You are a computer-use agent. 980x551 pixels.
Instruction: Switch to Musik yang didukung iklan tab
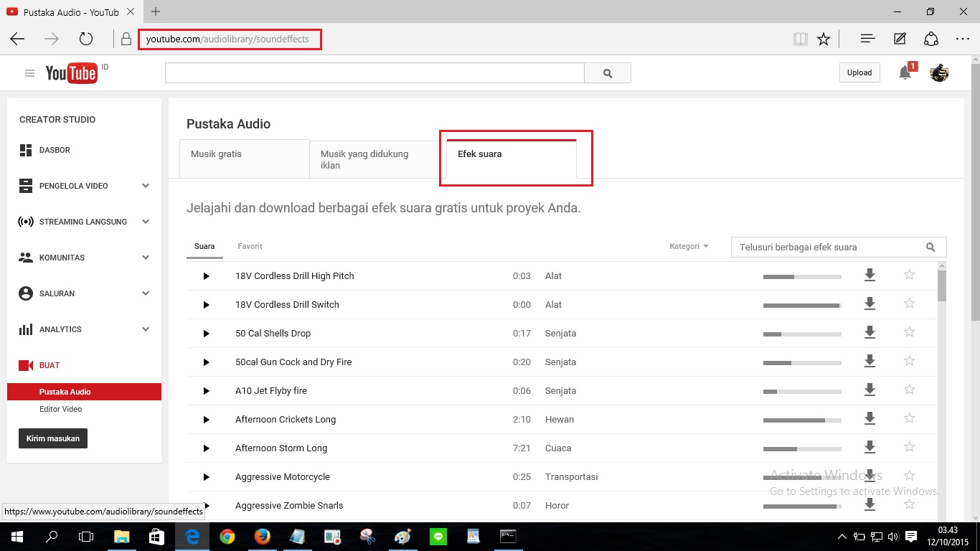pos(374,159)
